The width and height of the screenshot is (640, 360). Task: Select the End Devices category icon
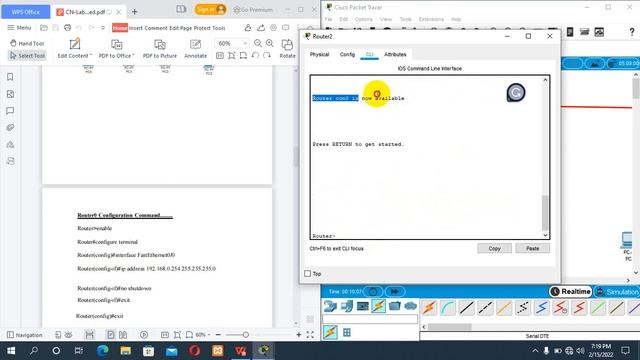click(x=347, y=306)
